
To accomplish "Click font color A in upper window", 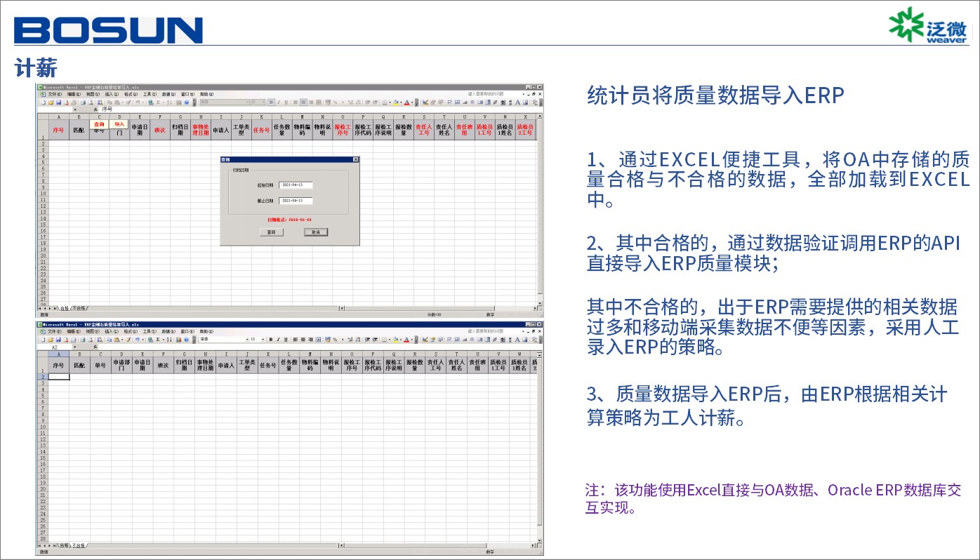I will tap(407, 102).
